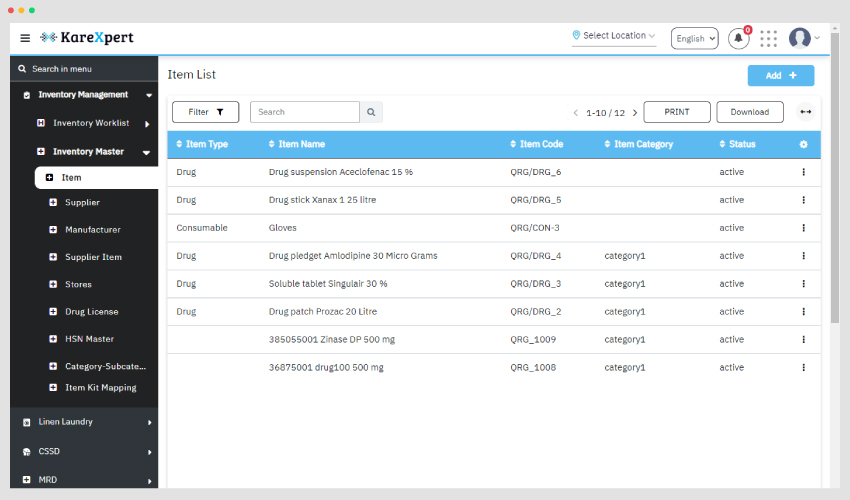Sort by Status column

737,144
